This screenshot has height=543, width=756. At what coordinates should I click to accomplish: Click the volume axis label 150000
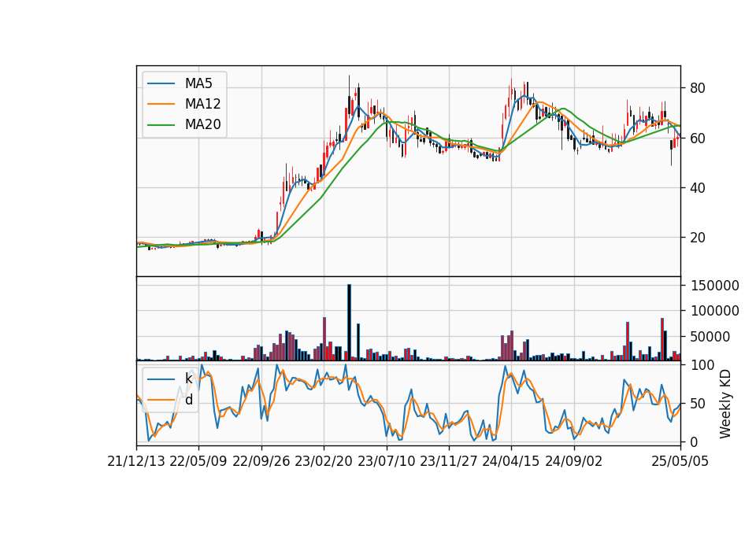click(x=715, y=286)
